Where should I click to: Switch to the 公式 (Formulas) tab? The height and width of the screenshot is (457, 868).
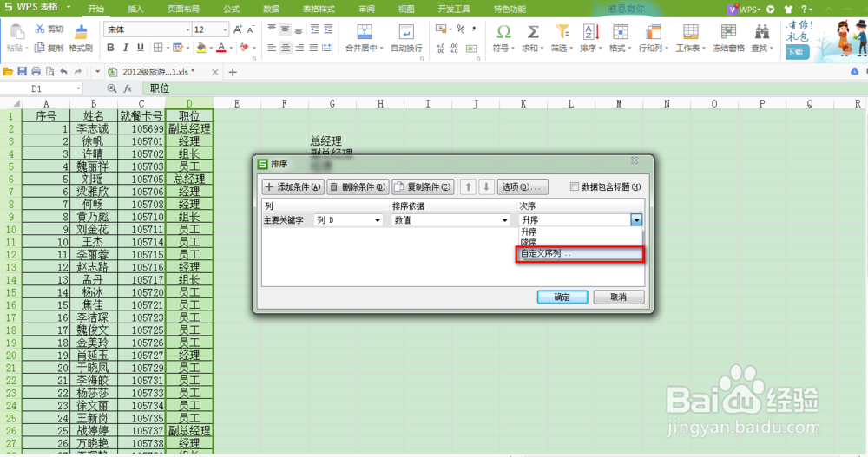pos(232,9)
